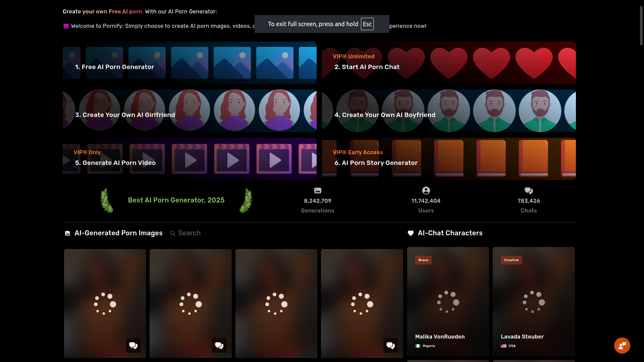Open "5. Generate AI Porn Video" banner
Viewport: 644px width, 362px height.
(190, 159)
